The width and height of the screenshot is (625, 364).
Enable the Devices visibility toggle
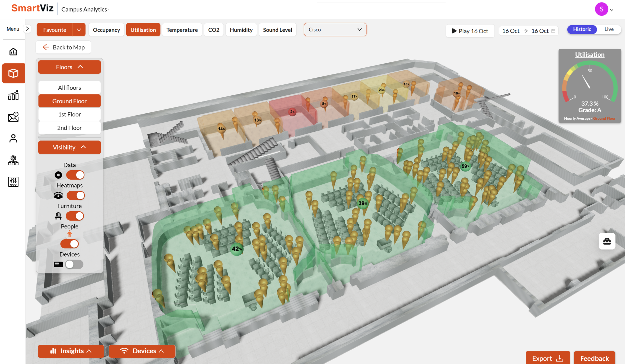pos(74,264)
